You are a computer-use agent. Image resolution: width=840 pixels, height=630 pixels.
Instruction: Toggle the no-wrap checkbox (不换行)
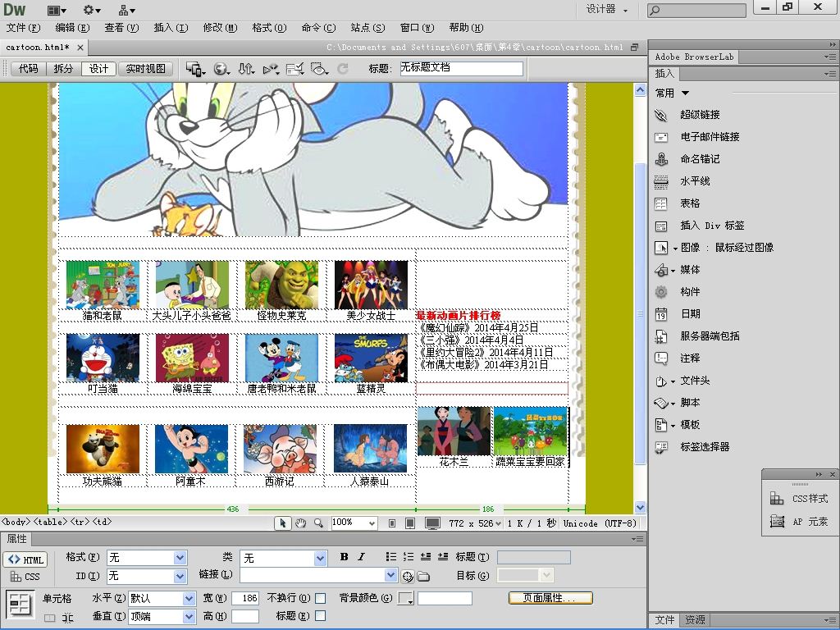click(x=321, y=598)
